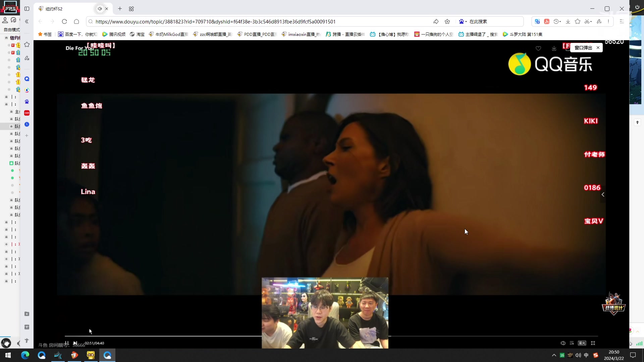Open the browser downloads panel
Viewport: 644px width, 362px height.
pyautogui.click(x=568, y=21)
